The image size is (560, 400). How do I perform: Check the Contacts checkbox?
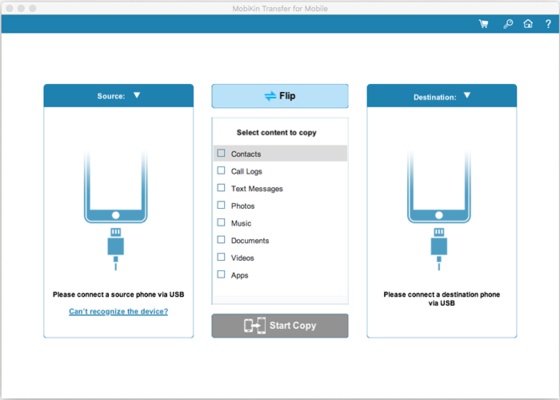pos(221,153)
